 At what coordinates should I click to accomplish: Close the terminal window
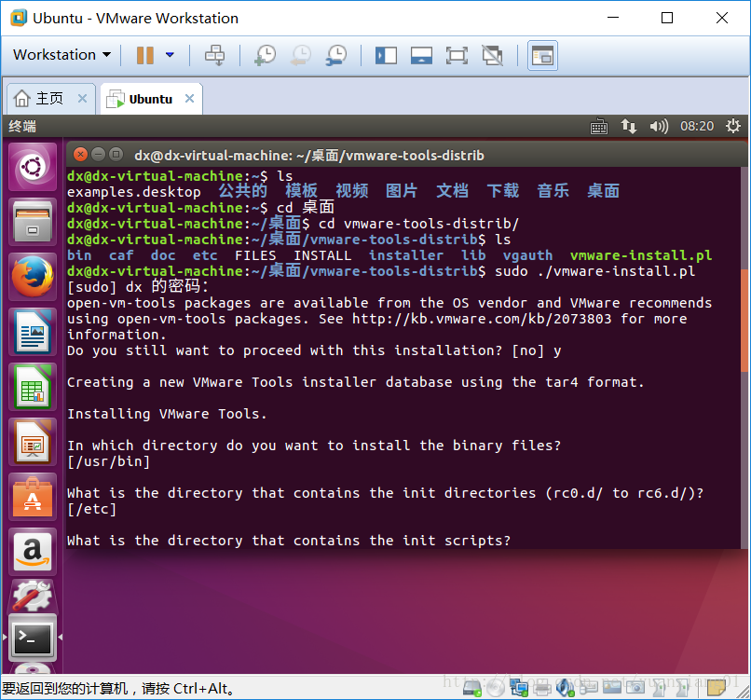coord(80,155)
